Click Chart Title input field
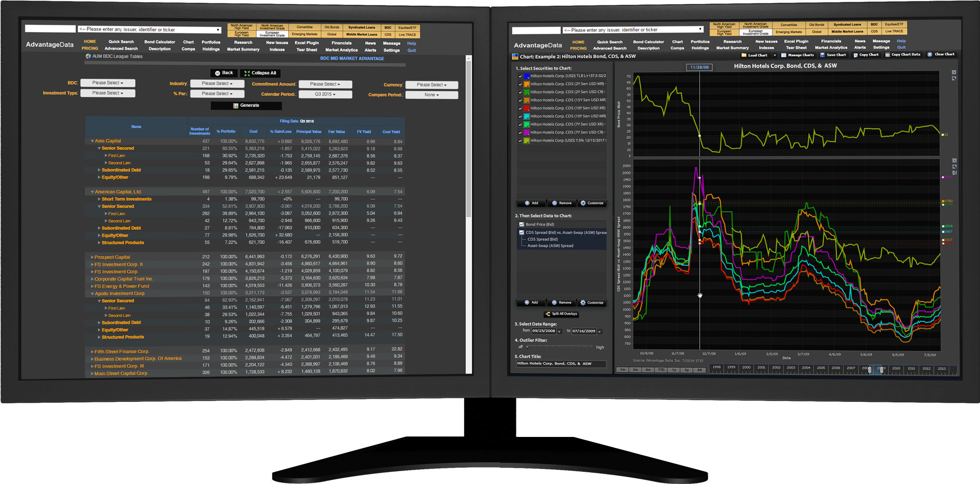980x484 pixels. (561, 364)
